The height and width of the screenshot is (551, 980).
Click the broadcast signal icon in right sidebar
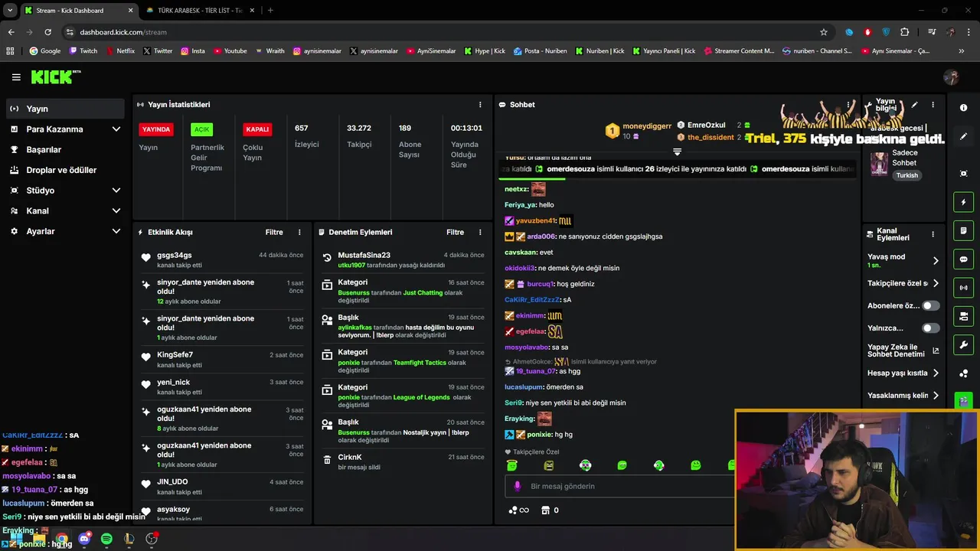pos(964,288)
